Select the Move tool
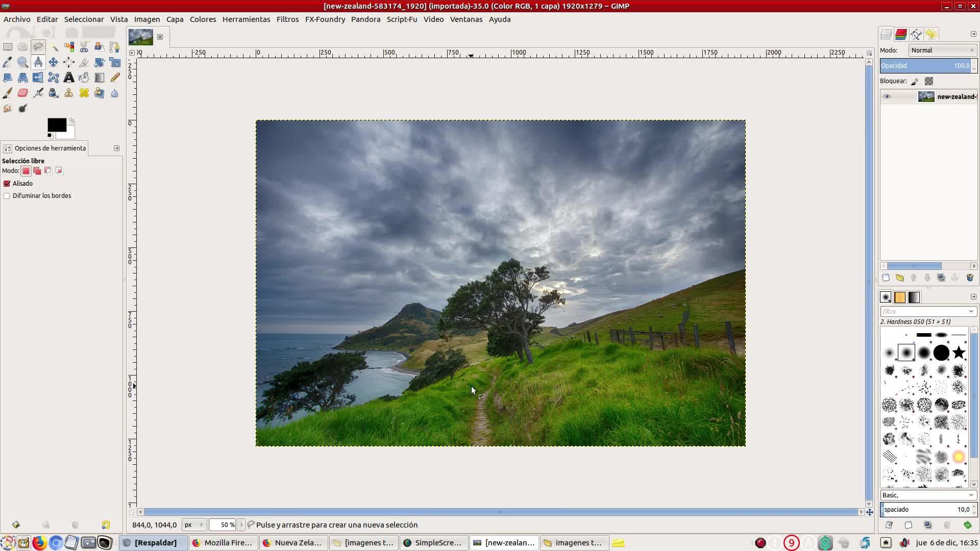Image resolution: width=980 pixels, height=551 pixels. [53, 62]
